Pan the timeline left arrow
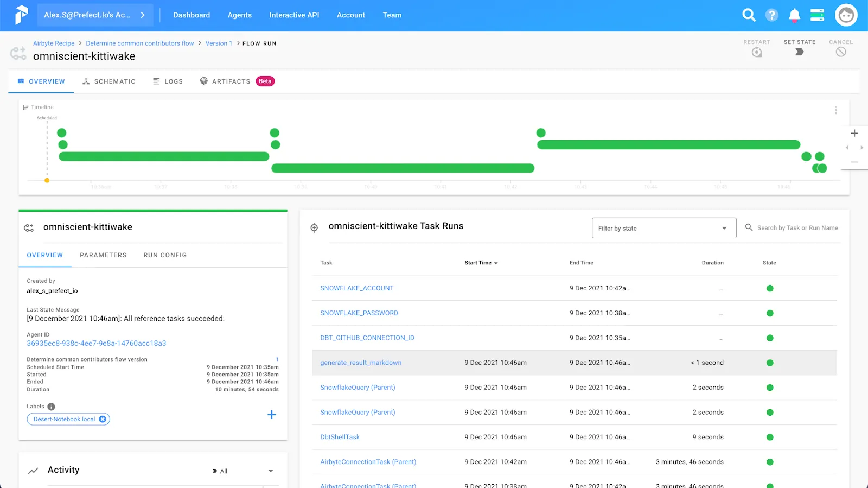Viewport: 868px width, 488px height. tap(847, 148)
